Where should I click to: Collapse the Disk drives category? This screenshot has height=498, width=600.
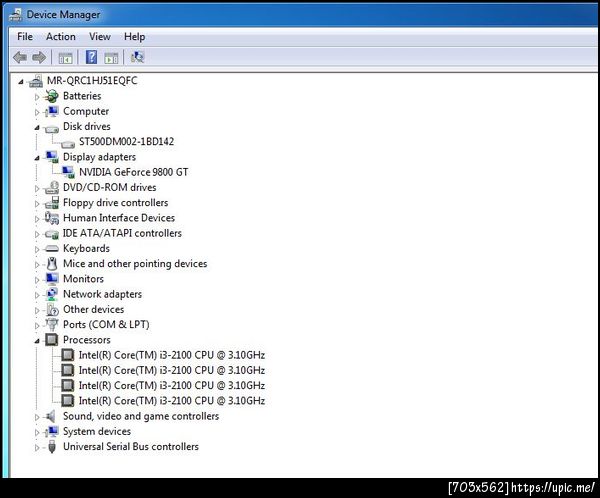[x=37, y=127]
